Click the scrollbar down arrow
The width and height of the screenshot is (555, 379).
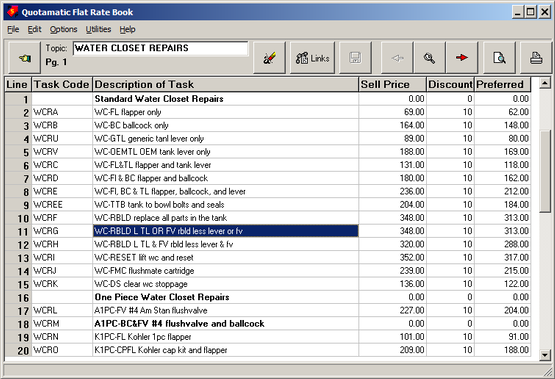pos(545,355)
